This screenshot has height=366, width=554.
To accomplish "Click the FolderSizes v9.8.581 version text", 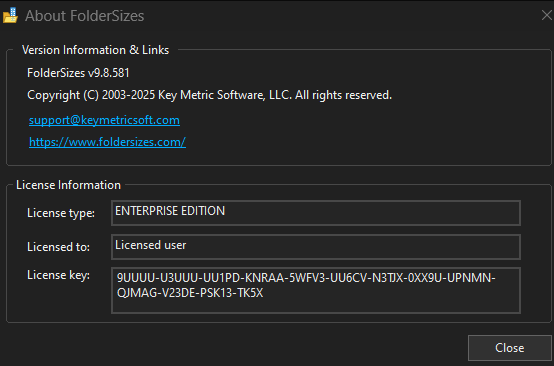I will tap(78, 73).
